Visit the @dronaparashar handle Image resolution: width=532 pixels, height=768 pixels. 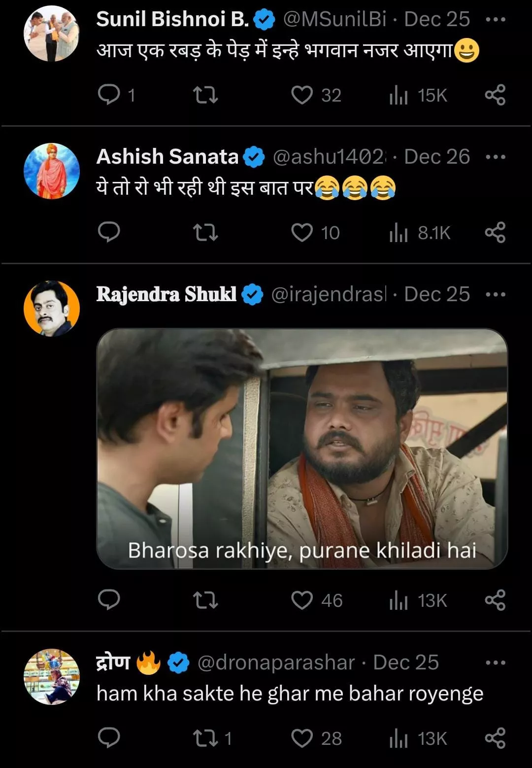(x=276, y=663)
